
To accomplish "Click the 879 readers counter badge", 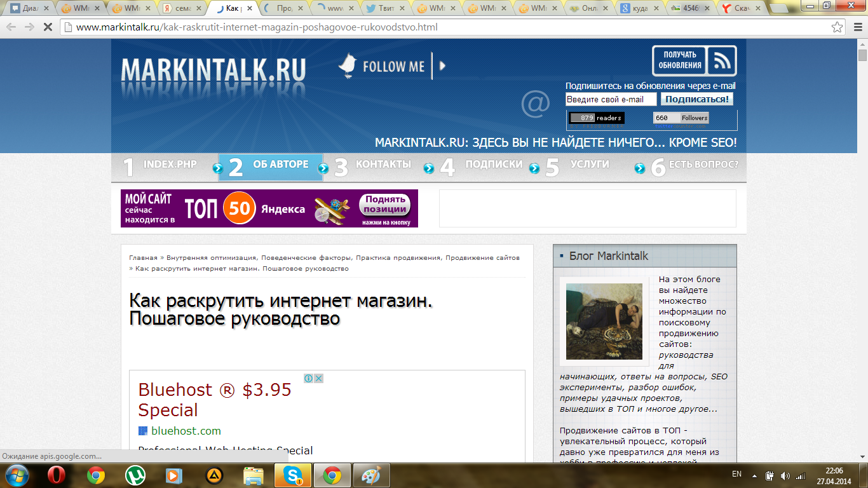I will [597, 118].
